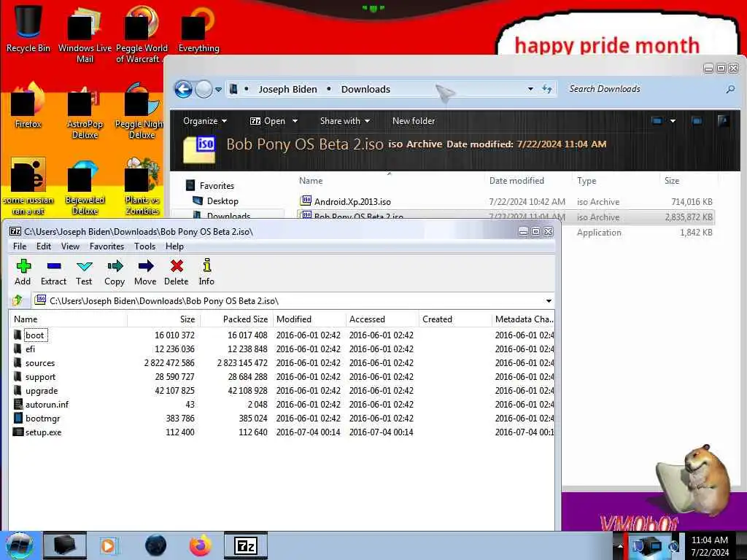Open the recent locations dropdown arrow
Screen dimensions: 747x560
[x=218, y=89]
